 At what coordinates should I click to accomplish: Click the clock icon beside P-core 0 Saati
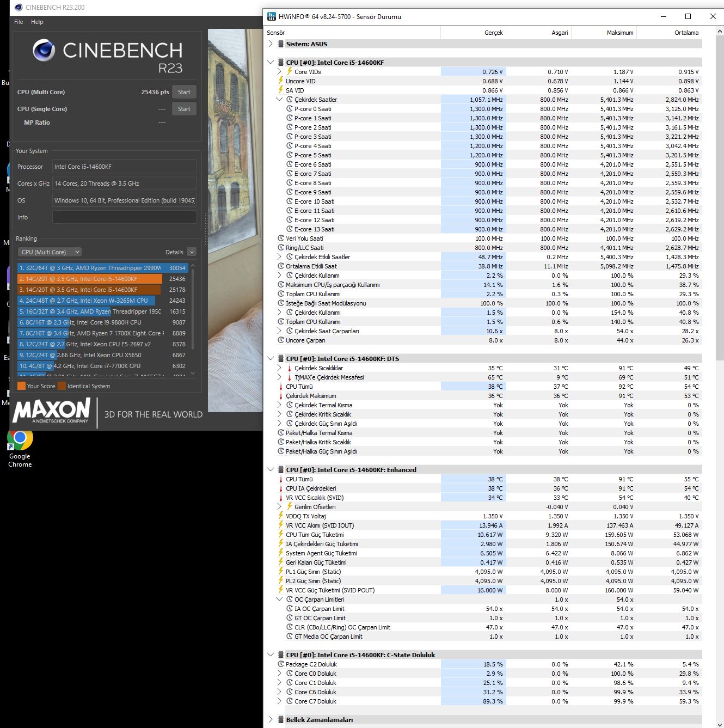click(290, 108)
